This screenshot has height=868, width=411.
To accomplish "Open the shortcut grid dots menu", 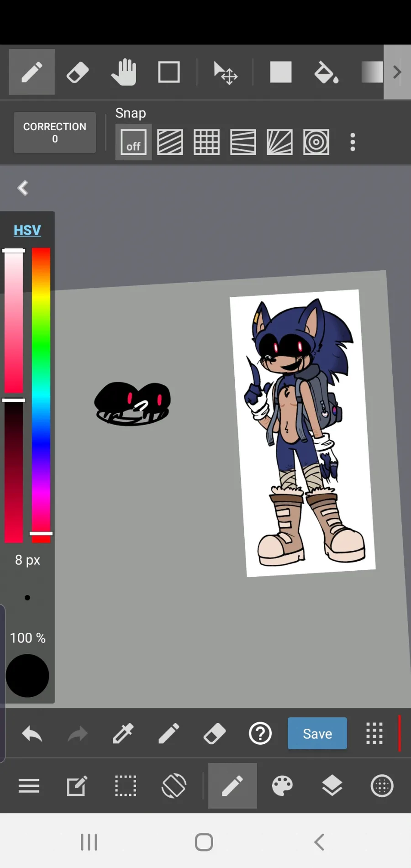I will (374, 734).
